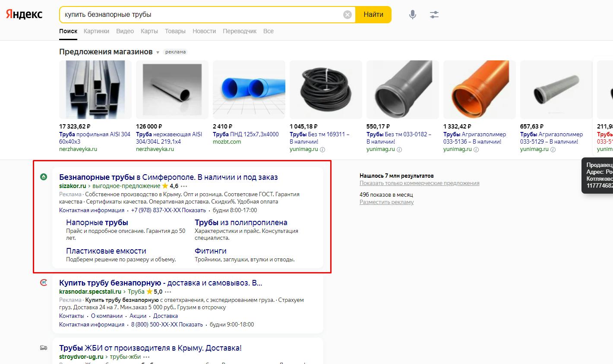The image size is (613, 364).
Task: Click the stroydvor-ug.ru truck favicon
Action: tap(44, 348)
